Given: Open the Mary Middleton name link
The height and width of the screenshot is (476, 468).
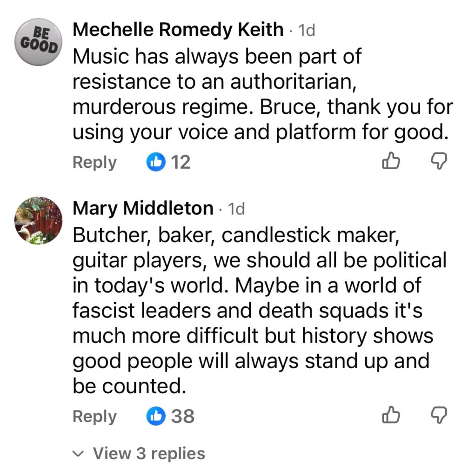Looking at the screenshot, I should click(x=143, y=209).
